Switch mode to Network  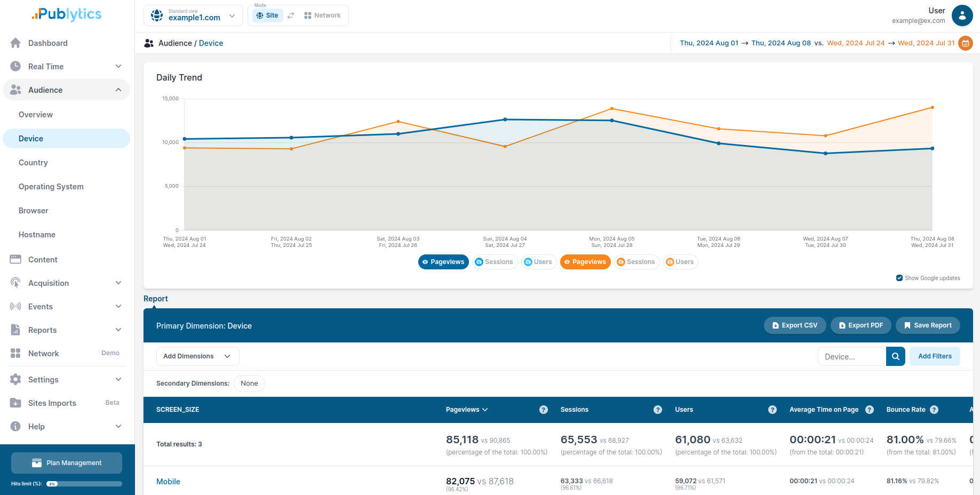tap(322, 15)
